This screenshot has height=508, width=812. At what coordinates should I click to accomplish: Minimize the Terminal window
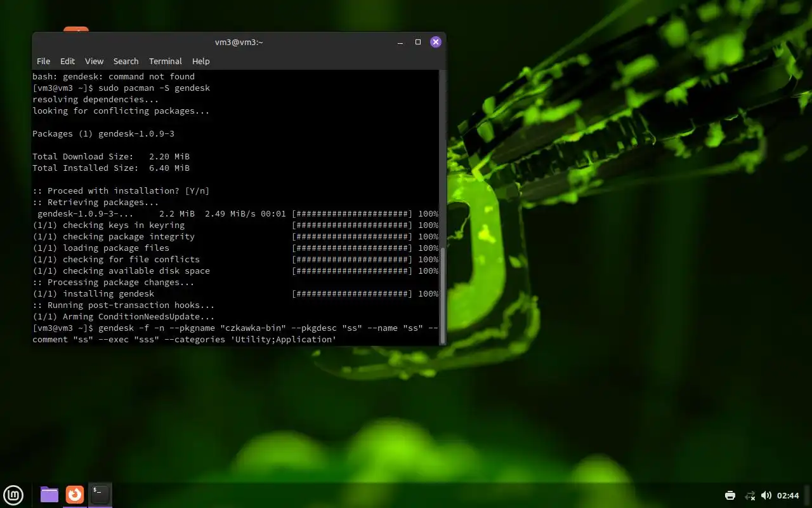pos(400,42)
